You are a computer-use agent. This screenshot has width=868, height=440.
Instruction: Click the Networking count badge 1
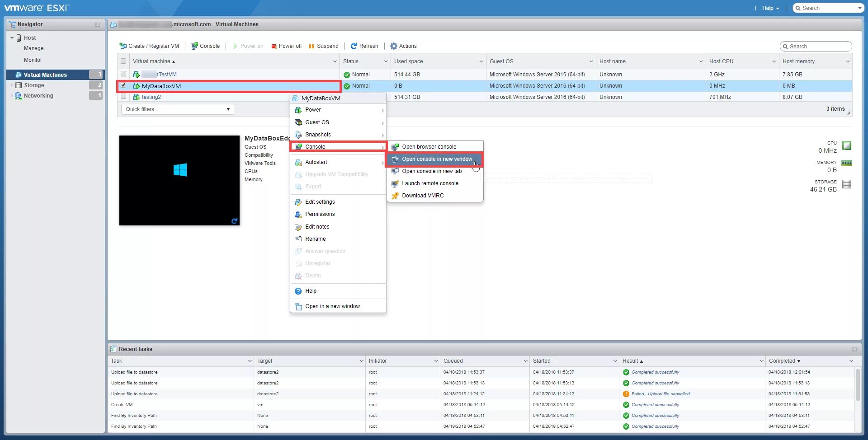coord(96,95)
